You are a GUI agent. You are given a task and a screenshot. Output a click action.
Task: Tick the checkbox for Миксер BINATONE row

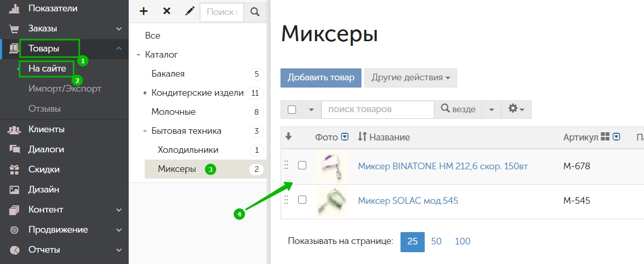click(302, 165)
